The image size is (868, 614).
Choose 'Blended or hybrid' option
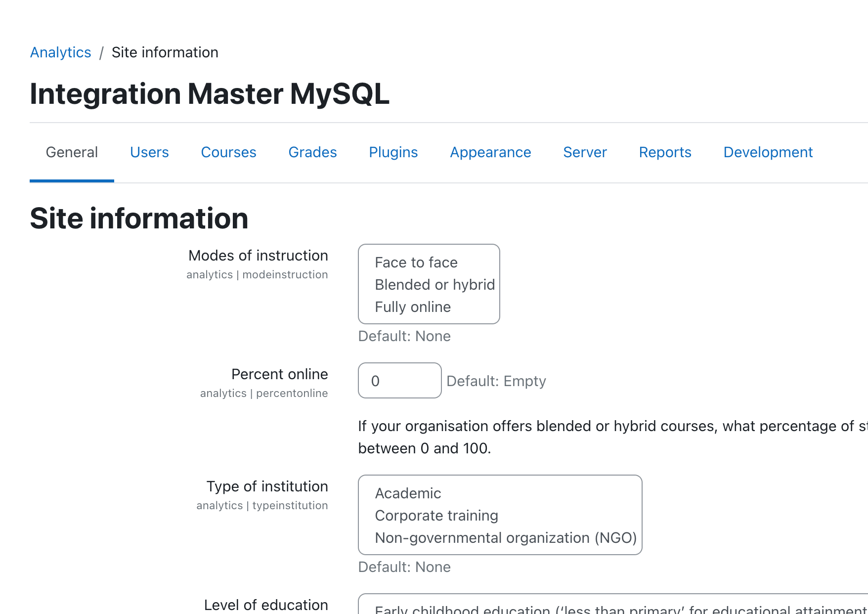click(x=434, y=285)
